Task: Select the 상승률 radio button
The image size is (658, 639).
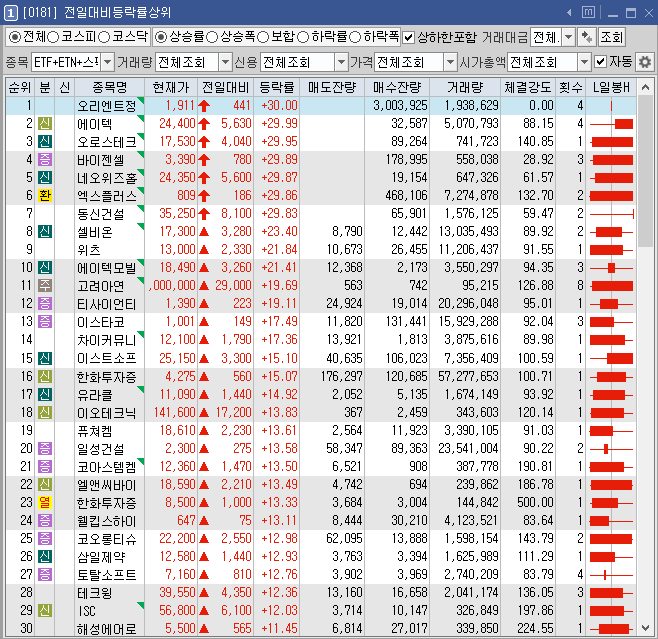Action: [x=161, y=37]
